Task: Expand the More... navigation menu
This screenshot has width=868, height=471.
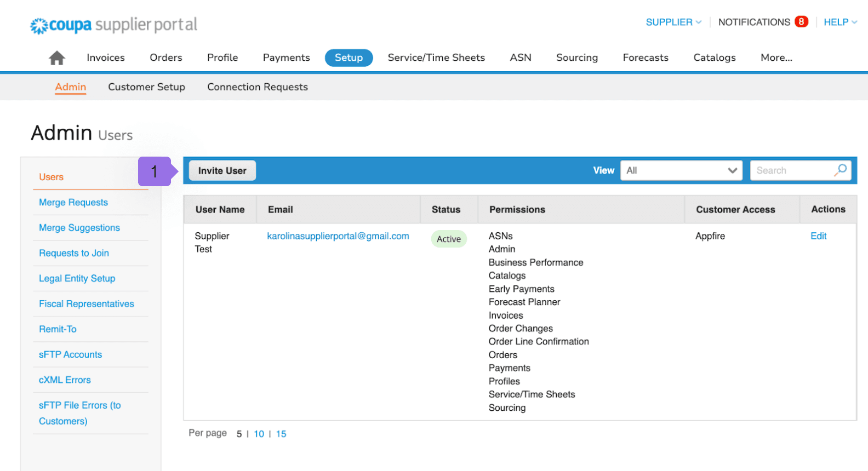Action: 776,58
